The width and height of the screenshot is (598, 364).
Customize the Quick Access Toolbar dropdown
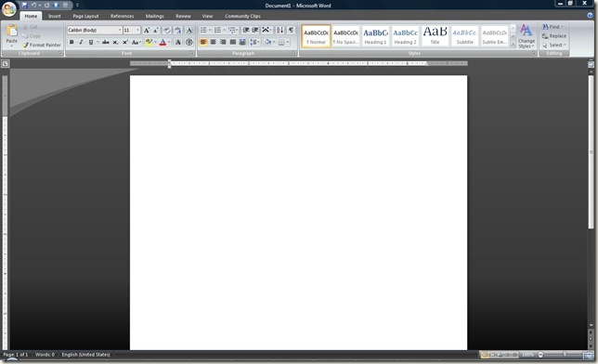[77, 6]
